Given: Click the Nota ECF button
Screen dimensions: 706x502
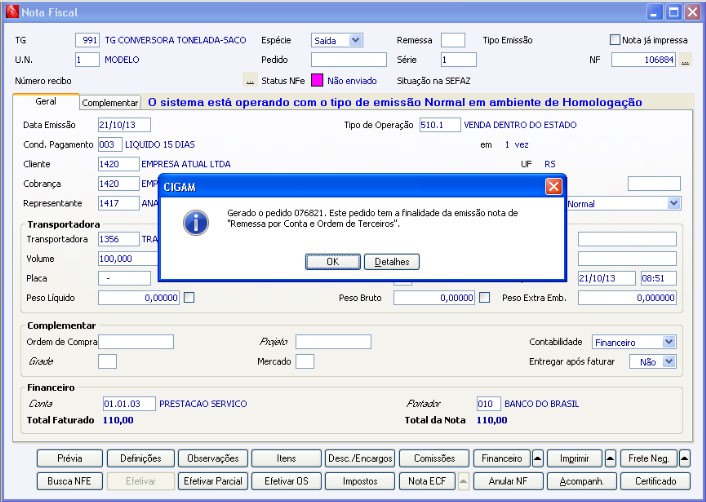Looking at the screenshot, I should pos(427,481).
